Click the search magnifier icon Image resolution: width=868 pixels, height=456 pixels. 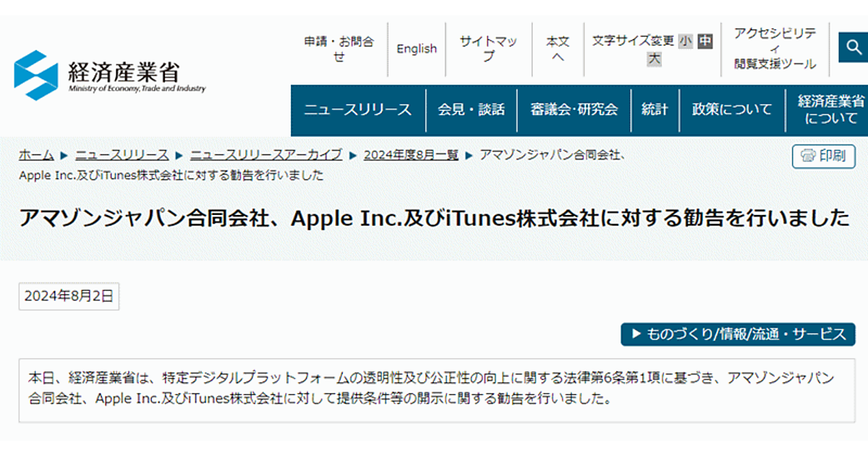click(854, 48)
